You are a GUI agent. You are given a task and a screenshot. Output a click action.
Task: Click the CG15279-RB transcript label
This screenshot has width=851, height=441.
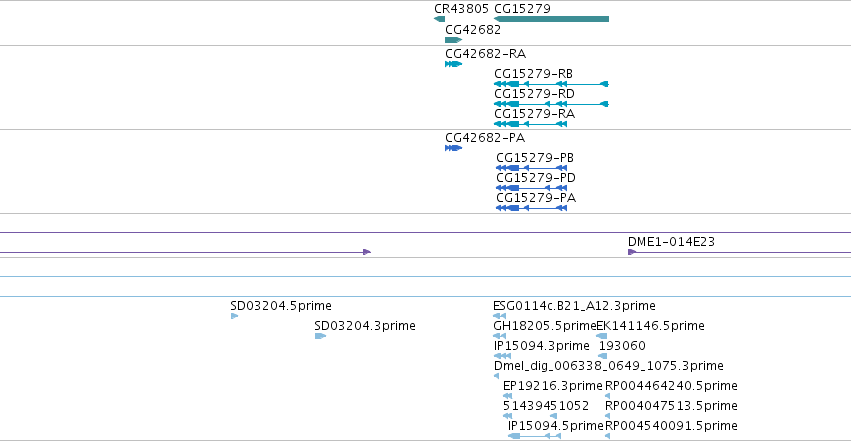pos(533,74)
